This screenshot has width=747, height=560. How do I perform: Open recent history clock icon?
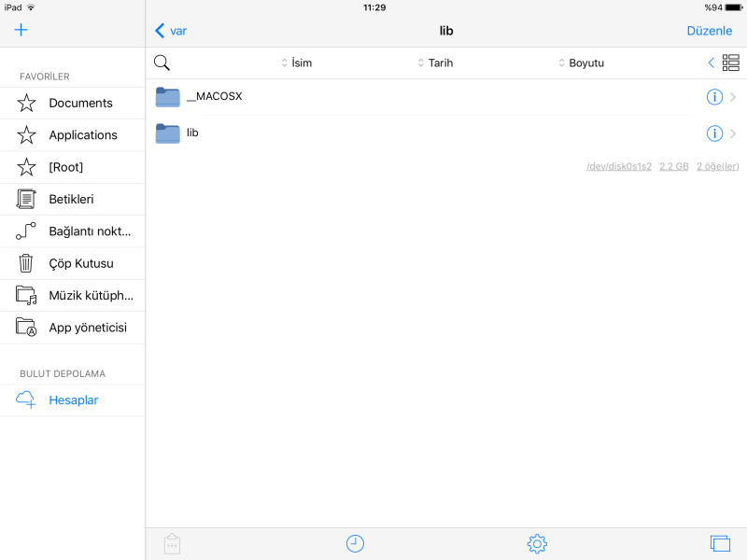pyautogui.click(x=355, y=543)
